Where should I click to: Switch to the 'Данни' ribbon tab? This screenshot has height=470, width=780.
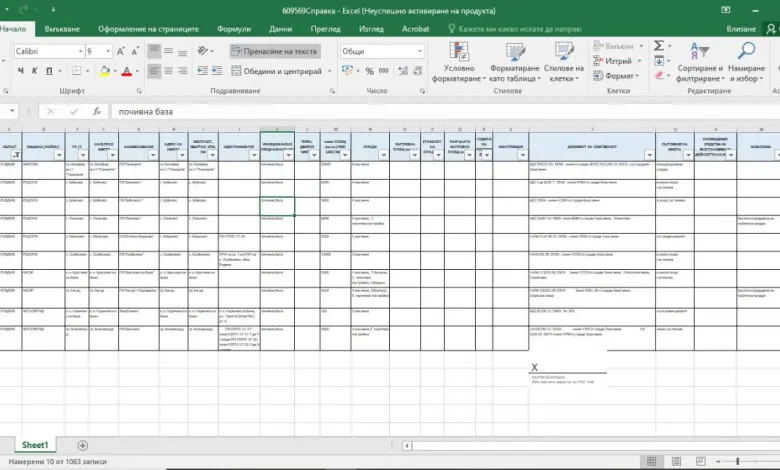(280, 29)
